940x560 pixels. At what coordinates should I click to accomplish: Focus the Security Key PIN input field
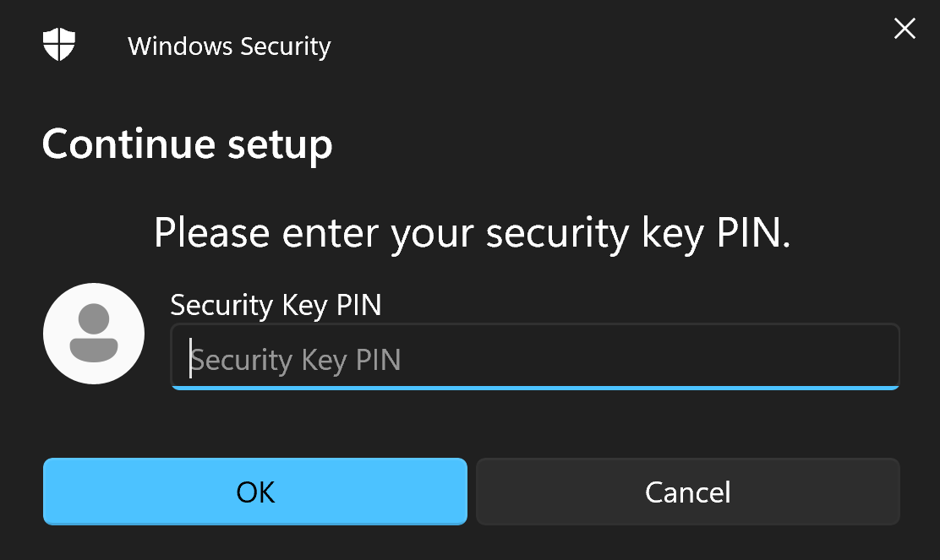[x=533, y=356]
